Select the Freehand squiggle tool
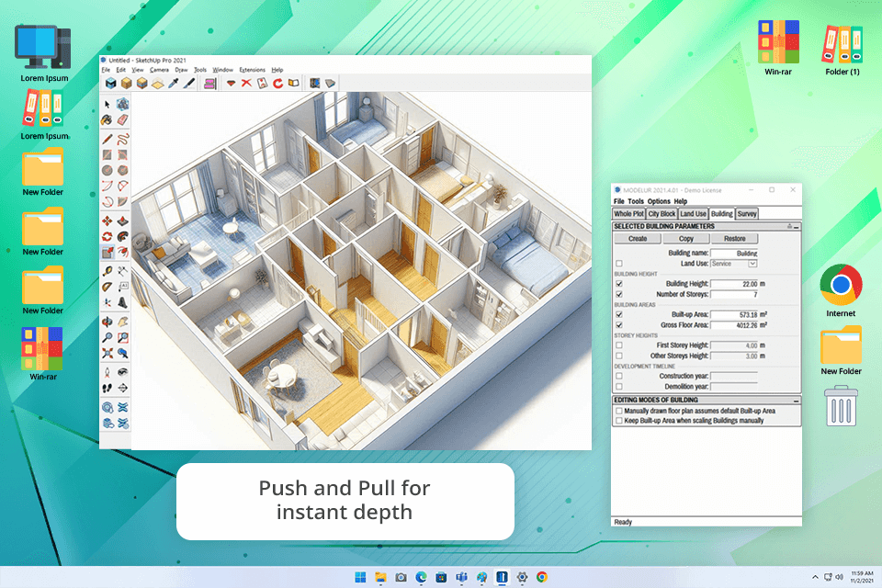Screen dimensions: 882x588 coord(122,139)
